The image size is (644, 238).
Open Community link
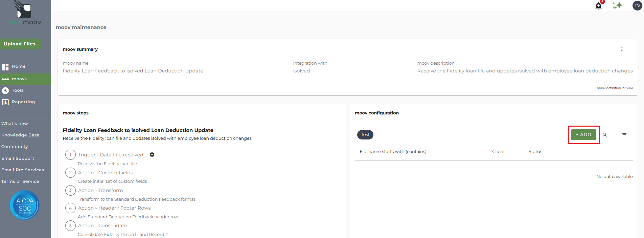pos(15,147)
